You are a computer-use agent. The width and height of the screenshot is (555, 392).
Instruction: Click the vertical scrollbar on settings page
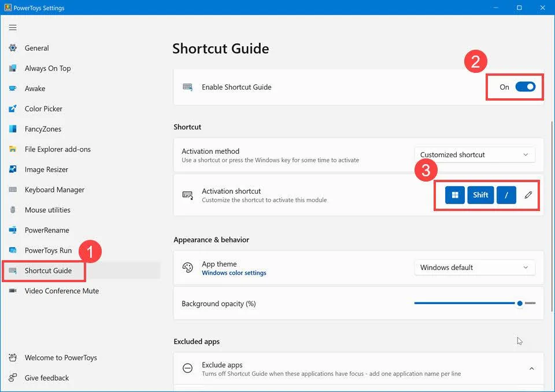pos(551,216)
